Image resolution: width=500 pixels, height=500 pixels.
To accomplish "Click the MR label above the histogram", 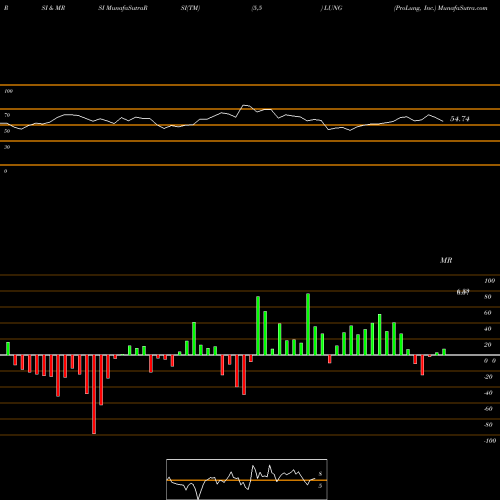I will (x=446, y=260).
